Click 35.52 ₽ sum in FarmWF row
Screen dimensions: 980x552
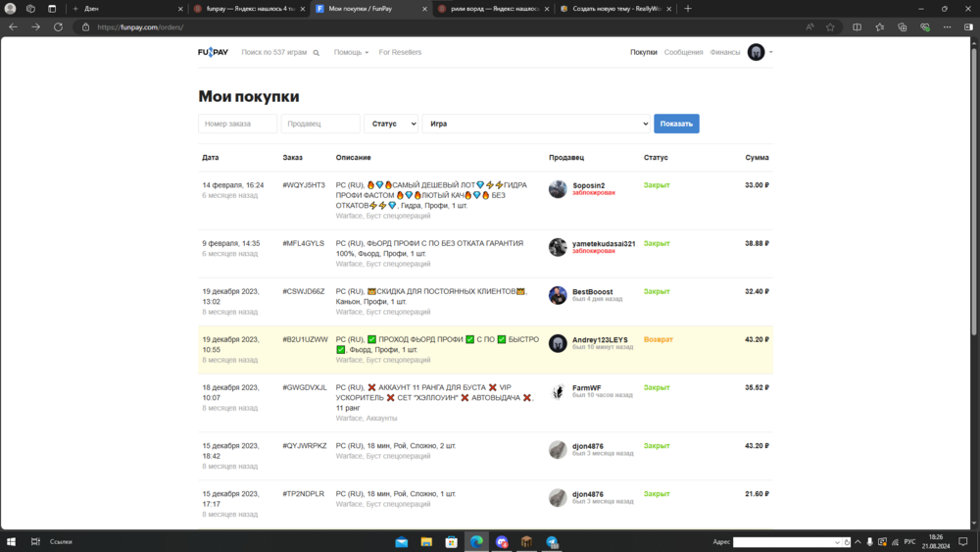click(x=757, y=387)
